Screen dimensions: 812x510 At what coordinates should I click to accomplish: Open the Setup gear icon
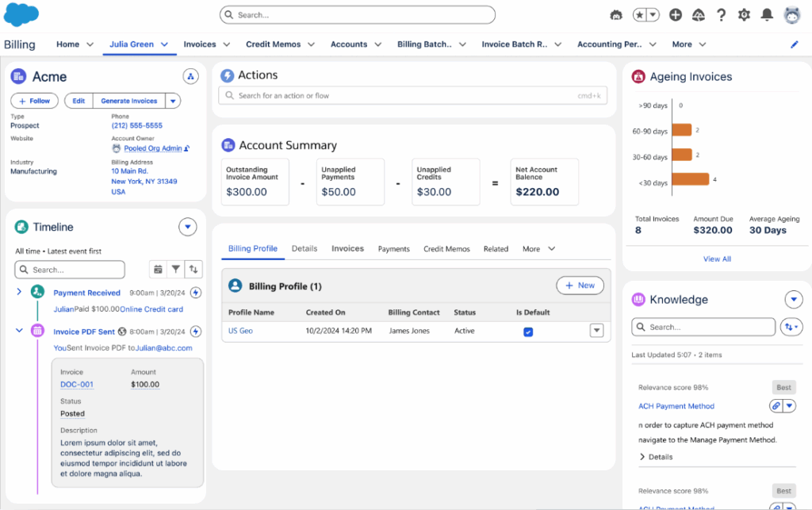point(744,15)
